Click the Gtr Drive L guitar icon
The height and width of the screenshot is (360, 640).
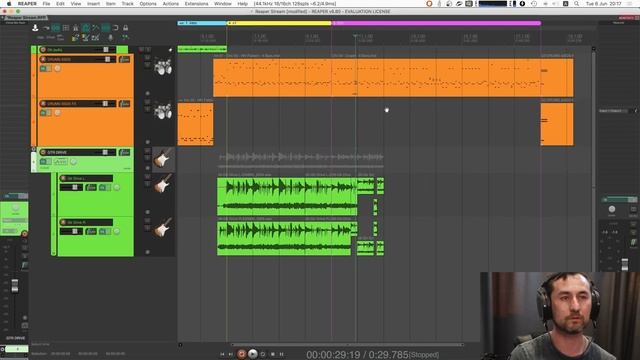point(163,183)
